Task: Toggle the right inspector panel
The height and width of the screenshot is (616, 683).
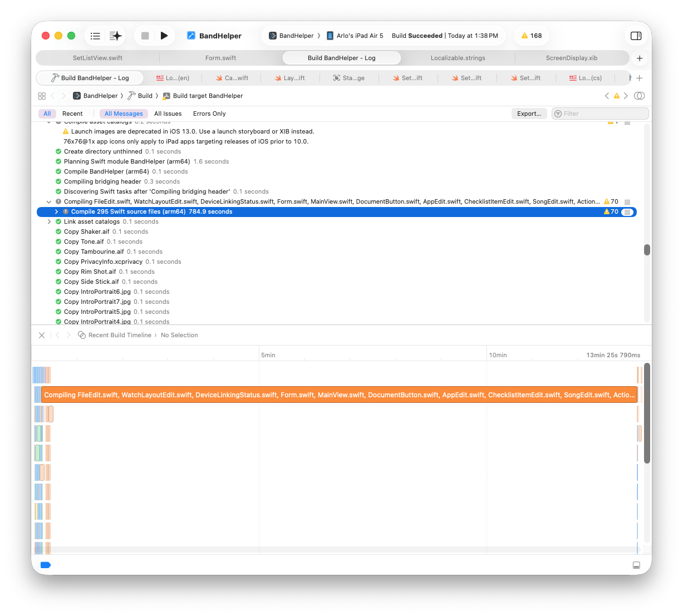Action: pyautogui.click(x=636, y=36)
